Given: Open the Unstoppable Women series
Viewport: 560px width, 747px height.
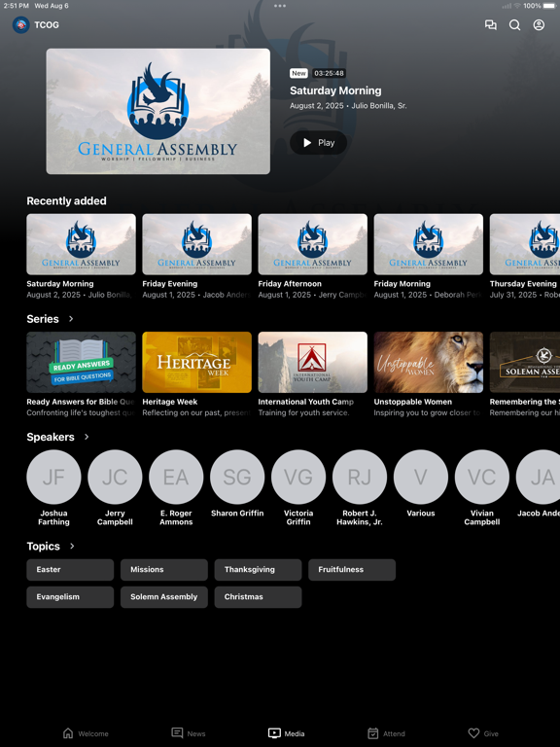Looking at the screenshot, I should [428, 362].
